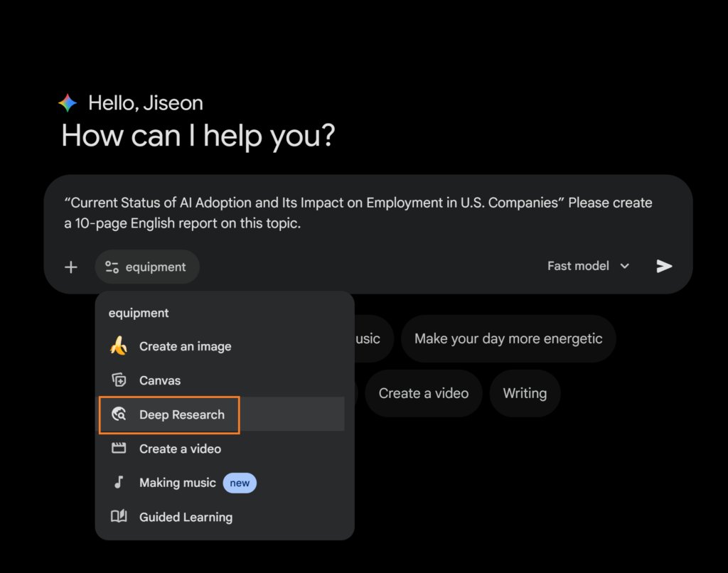Viewport: 728px width, 573px height.
Task: Click the banana icon for image creation
Action: (119, 346)
